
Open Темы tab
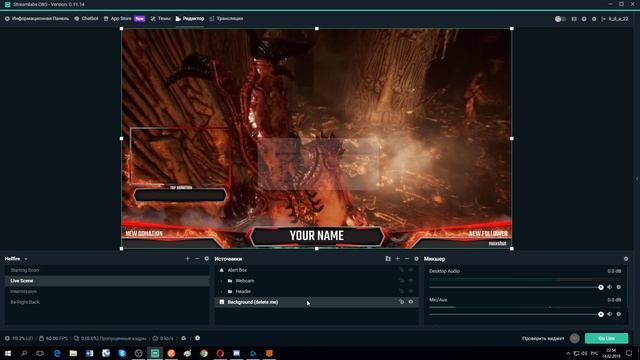click(x=160, y=19)
